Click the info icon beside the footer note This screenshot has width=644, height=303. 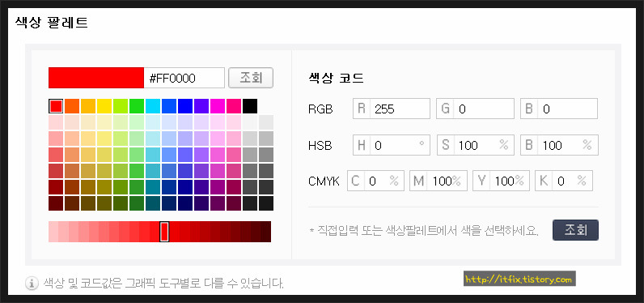pyautogui.click(x=32, y=284)
